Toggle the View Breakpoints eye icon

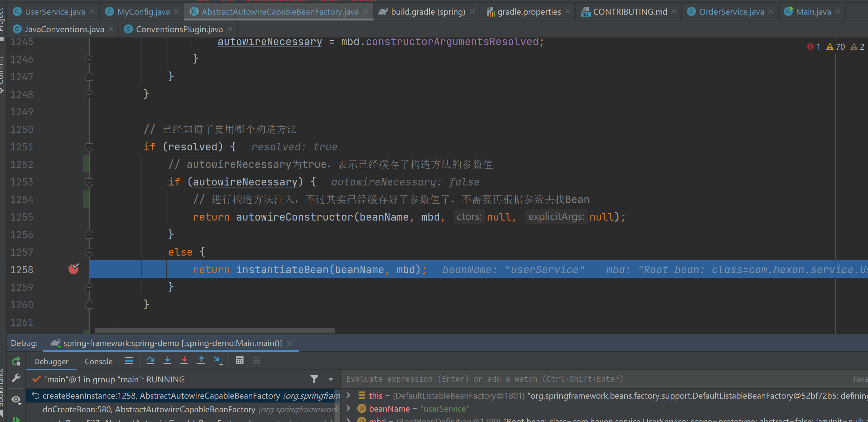tap(16, 400)
